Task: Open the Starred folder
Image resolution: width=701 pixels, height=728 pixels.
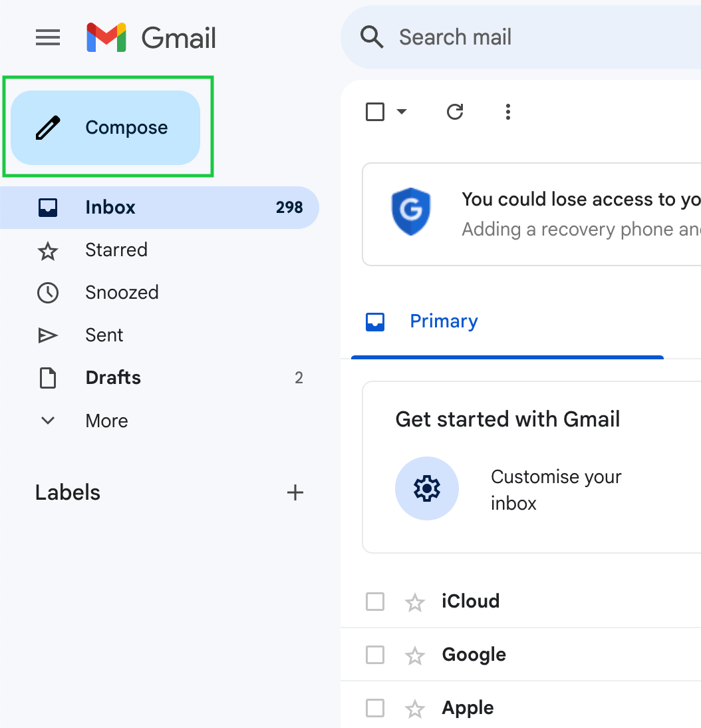Action: click(159, 250)
